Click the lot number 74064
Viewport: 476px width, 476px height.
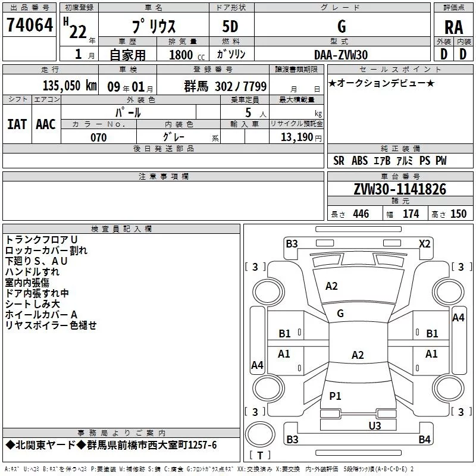30,25
